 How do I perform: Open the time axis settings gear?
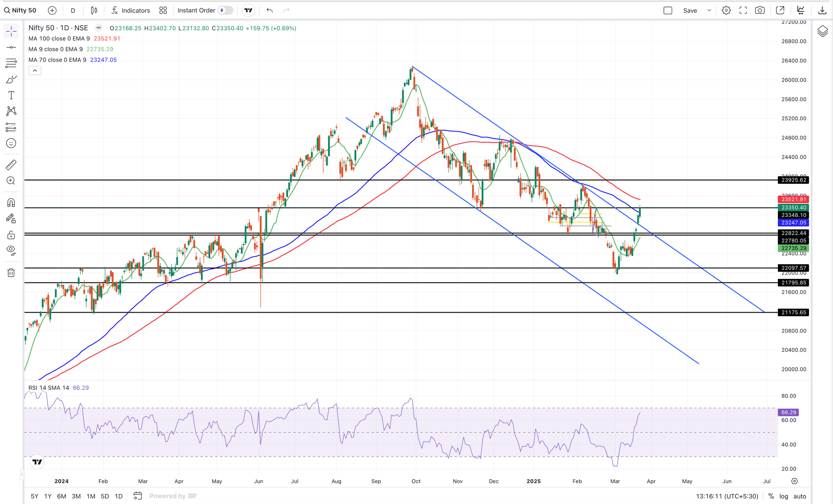coord(794,481)
